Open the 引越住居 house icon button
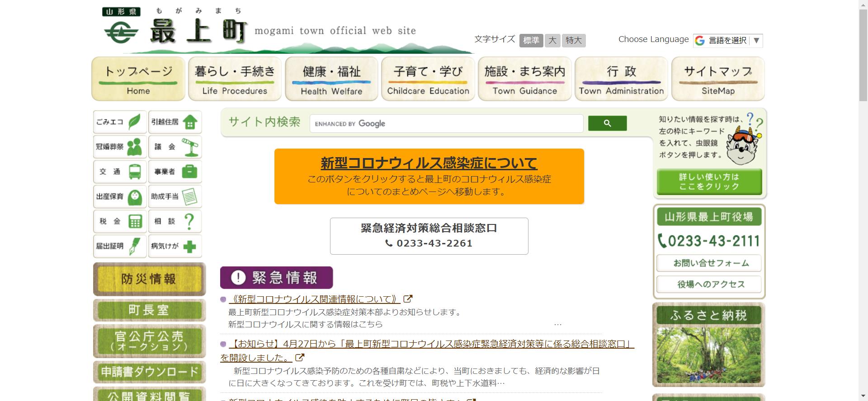This screenshot has height=401, width=868. 175,122
